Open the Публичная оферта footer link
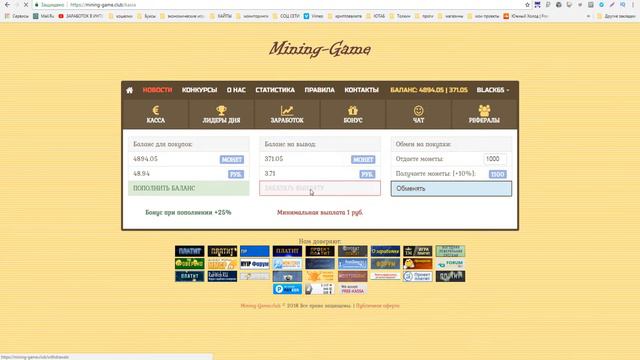 [378, 306]
